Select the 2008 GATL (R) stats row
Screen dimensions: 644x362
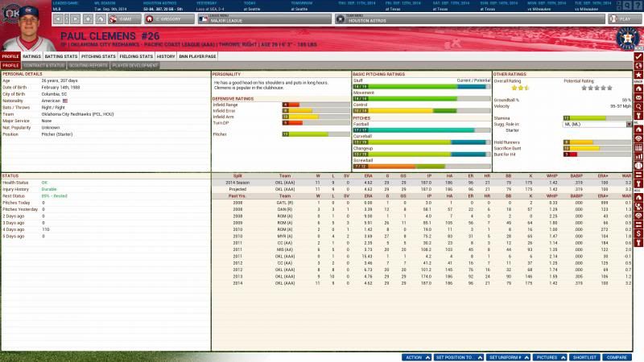pos(422,203)
